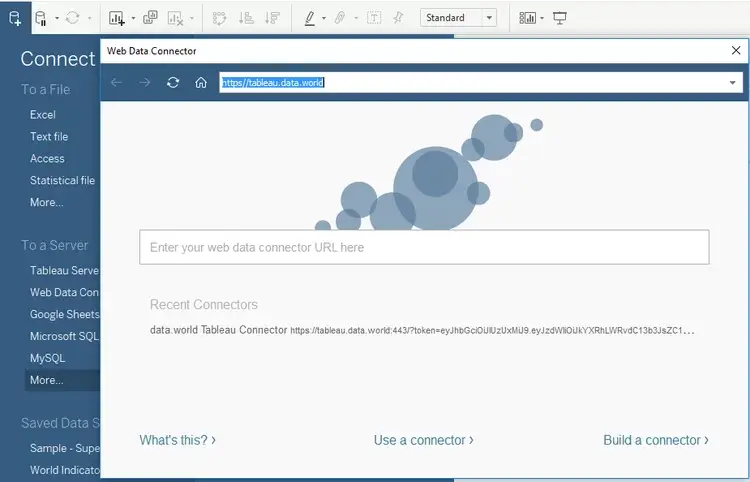Click the Presentation Mode icon

tap(560, 18)
